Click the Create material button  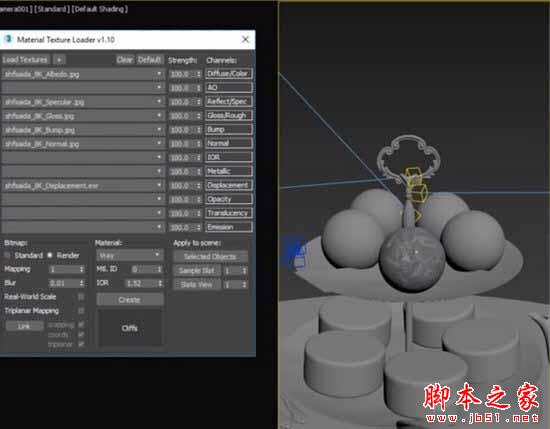tap(130, 300)
